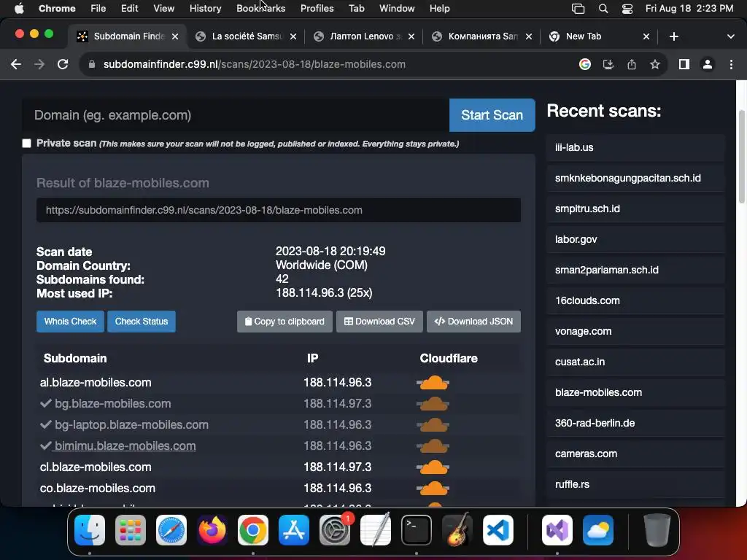This screenshot has width=747, height=560.
Task: Click the Download JSON button
Action: (473, 322)
